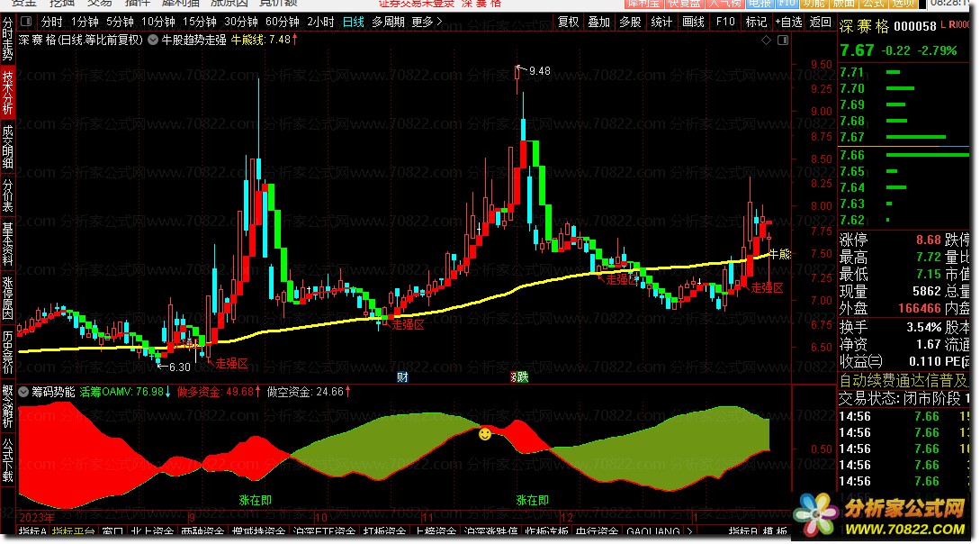The width and height of the screenshot is (980, 544).
Task: Open the 多周期 multi-period view
Action: (x=388, y=22)
